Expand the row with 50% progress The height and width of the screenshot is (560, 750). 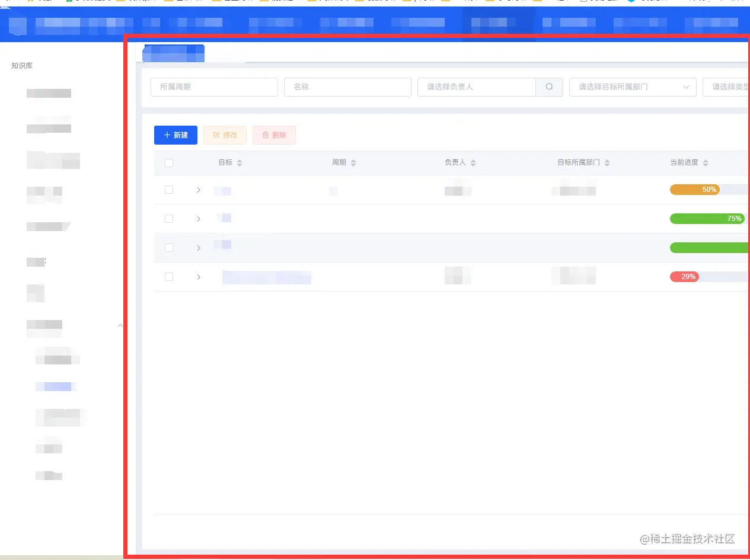coord(199,190)
